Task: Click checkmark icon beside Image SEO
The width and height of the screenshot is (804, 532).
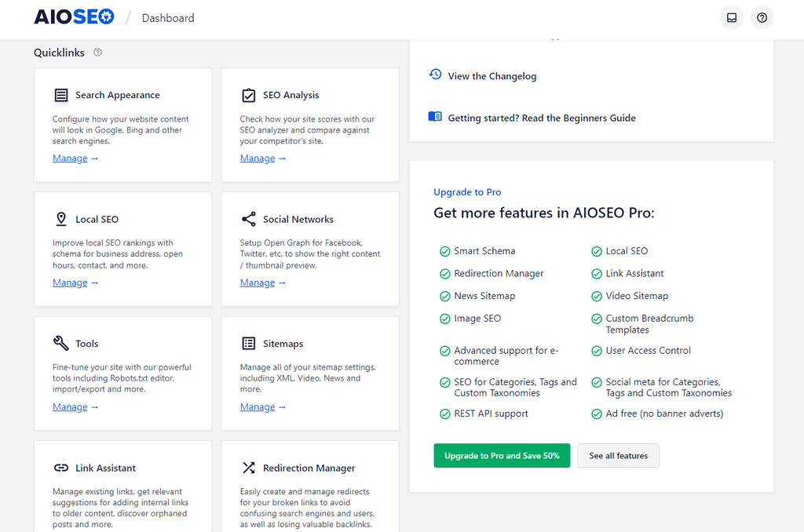Action: click(444, 319)
